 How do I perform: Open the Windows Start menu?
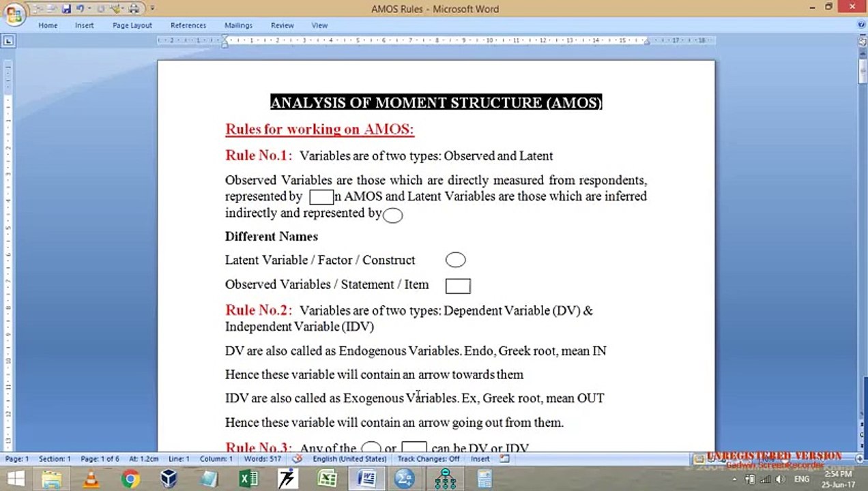15,479
